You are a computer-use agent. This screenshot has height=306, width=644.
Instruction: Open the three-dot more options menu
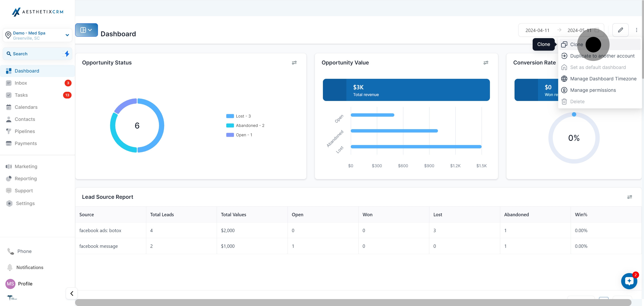636,30
